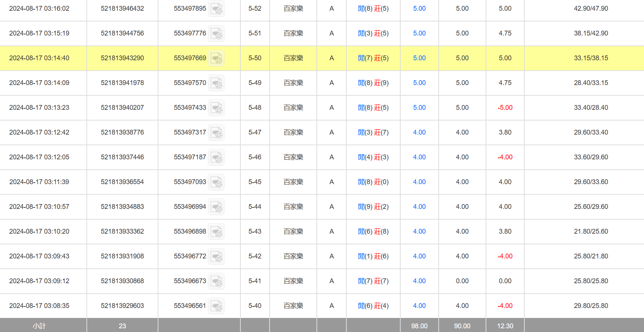
Task: Open replay icon next to 553496898
Action: click(x=216, y=232)
